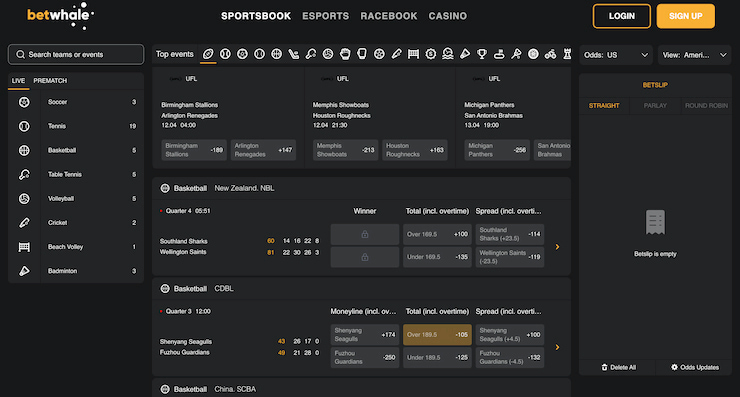The height and width of the screenshot is (397, 740).
Task: Expand Southland Sharks vs Wellington Saints markets arrow
Action: click(x=557, y=247)
